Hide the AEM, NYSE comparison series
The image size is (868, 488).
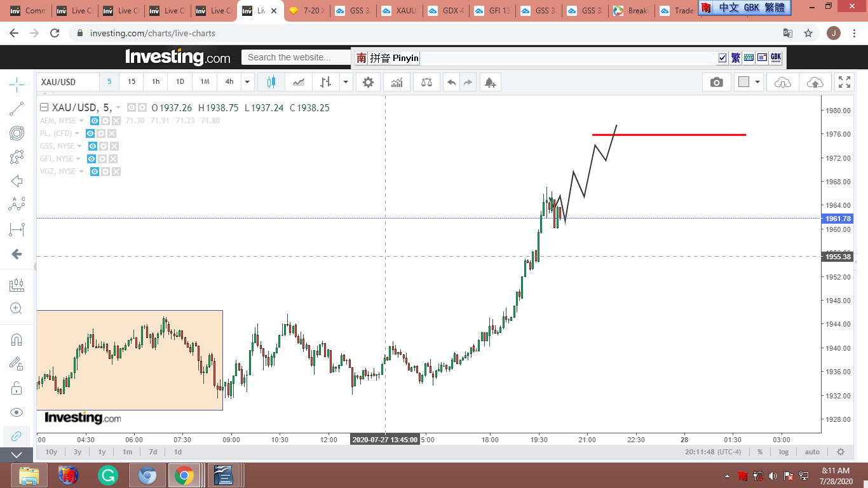click(95, 121)
